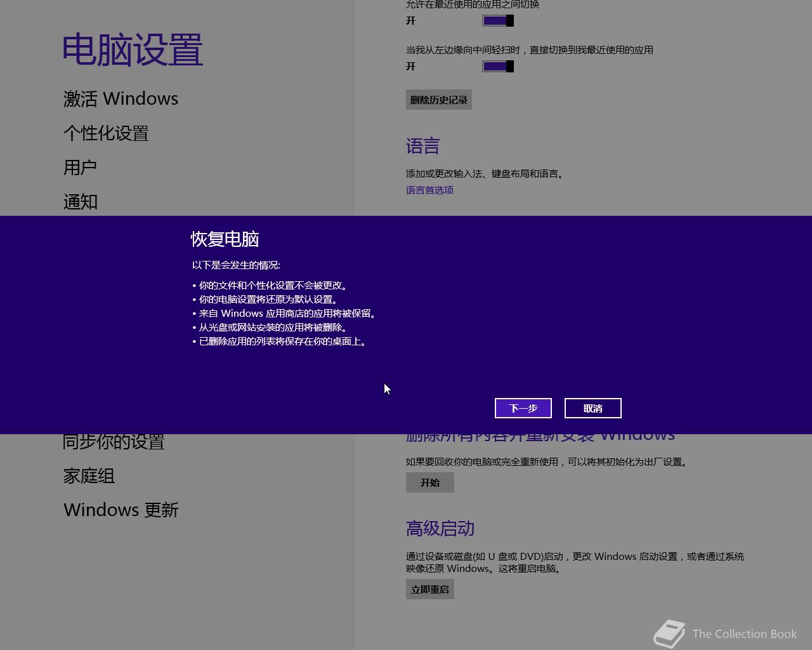Viewport: 812px width, 650px height.
Task: Select 个性化设置 in the sidebar
Action: [x=106, y=133]
